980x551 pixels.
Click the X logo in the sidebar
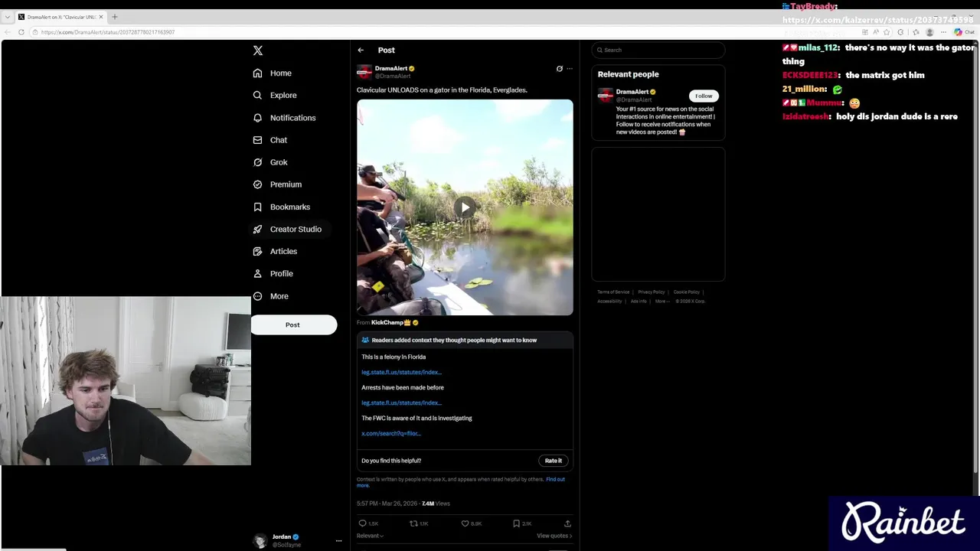258,51
